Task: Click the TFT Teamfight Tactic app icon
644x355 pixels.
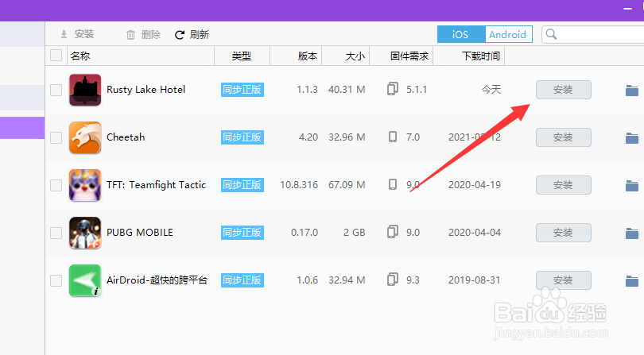Action: click(85, 185)
